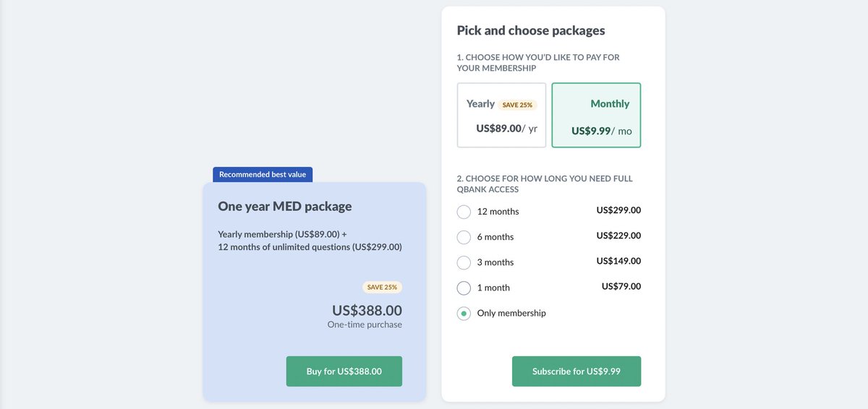Click the US$79.00 price for 1 month
868x409 pixels.
point(621,286)
